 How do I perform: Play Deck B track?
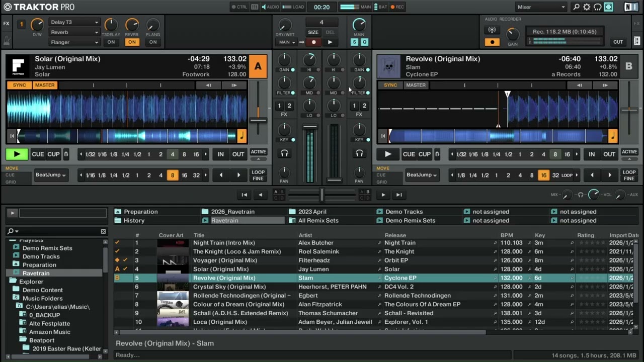(x=387, y=154)
